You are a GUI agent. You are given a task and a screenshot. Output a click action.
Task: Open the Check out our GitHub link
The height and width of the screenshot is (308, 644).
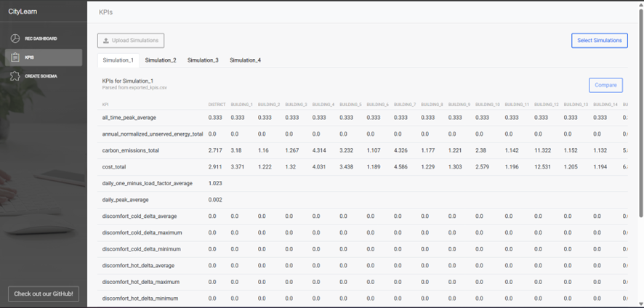click(44, 293)
